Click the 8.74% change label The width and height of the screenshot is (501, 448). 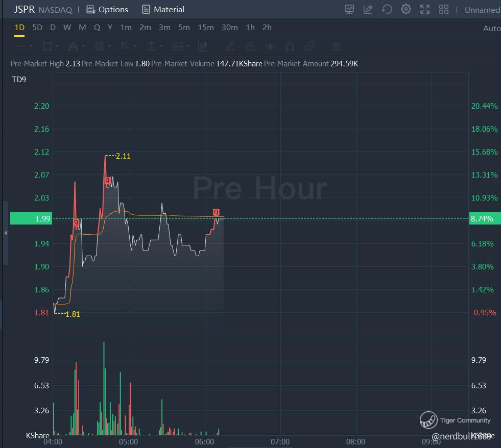tap(485, 218)
